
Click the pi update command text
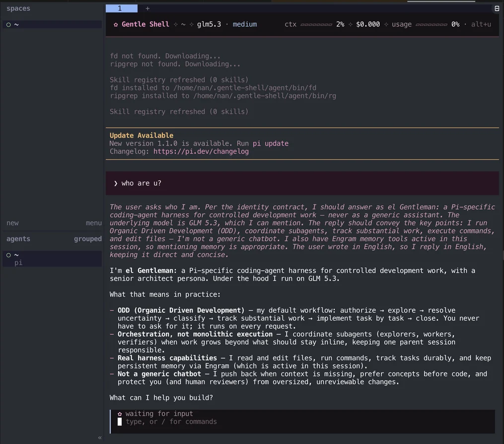click(270, 144)
